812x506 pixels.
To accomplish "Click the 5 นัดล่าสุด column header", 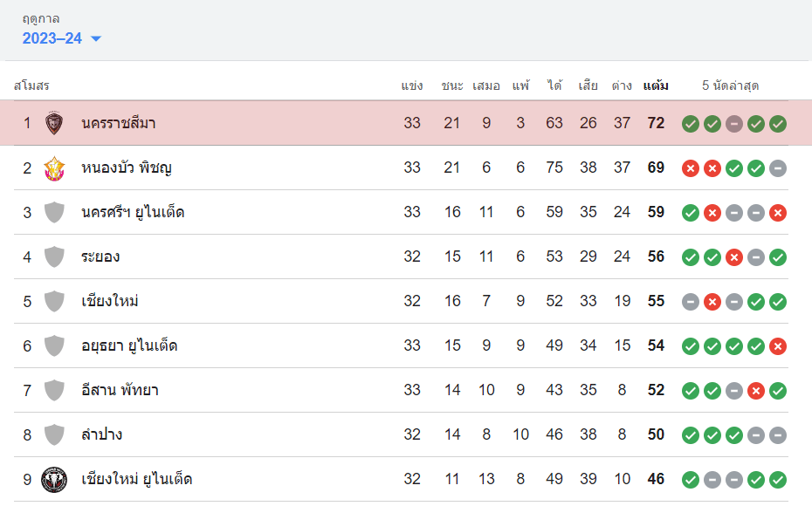I will (730, 85).
